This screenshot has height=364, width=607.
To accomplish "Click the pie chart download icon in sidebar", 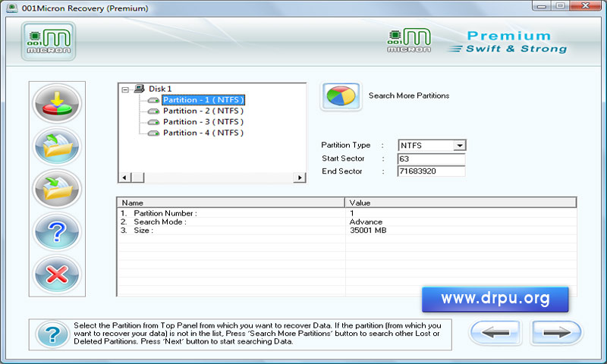I will tap(57, 104).
